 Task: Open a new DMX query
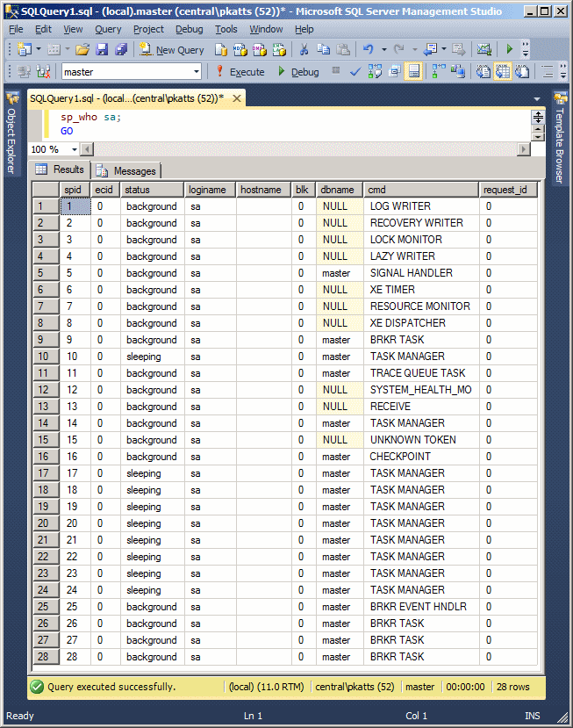pyautogui.click(x=260, y=49)
